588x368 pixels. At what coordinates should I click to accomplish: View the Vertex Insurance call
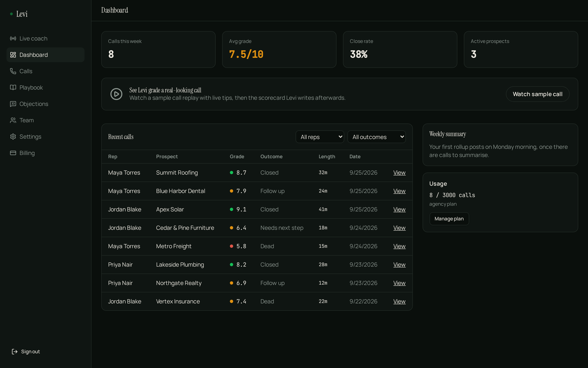tap(399, 301)
